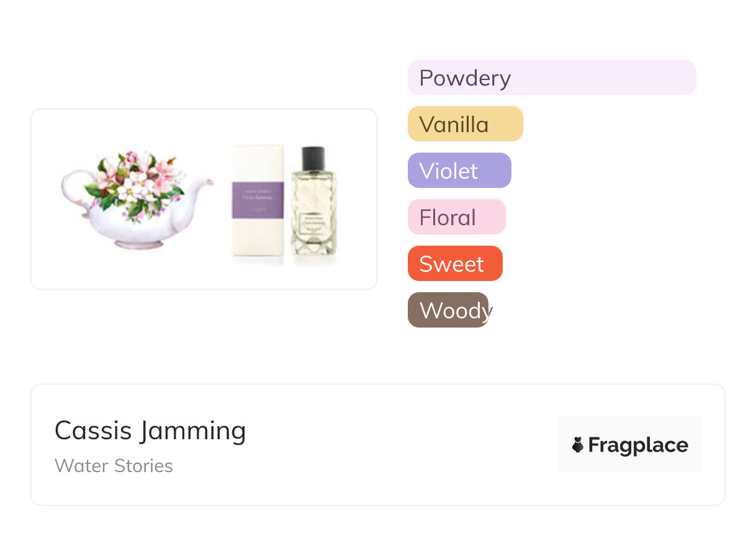Click the yellow Vanilla accord bar
The height and width of the screenshot is (536, 756).
[465, 124]
